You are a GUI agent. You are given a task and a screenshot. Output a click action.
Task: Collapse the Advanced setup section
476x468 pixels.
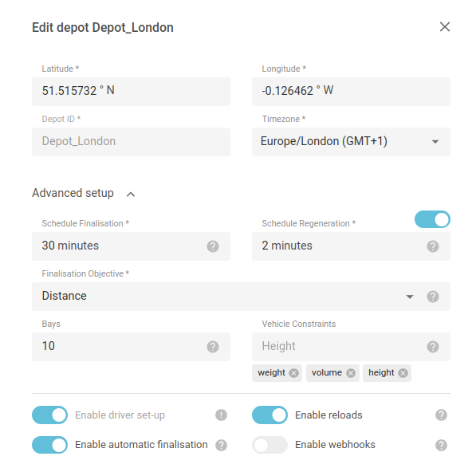(131, 195)
